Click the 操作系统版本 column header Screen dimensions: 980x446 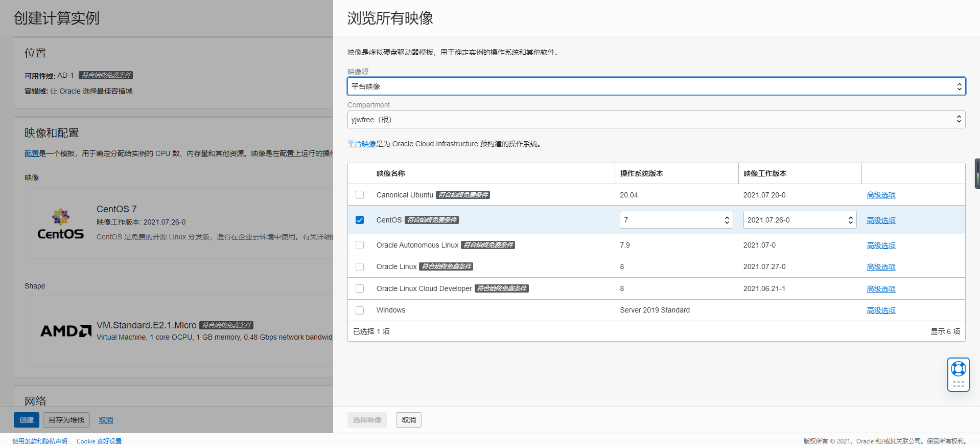coord(641,173)
